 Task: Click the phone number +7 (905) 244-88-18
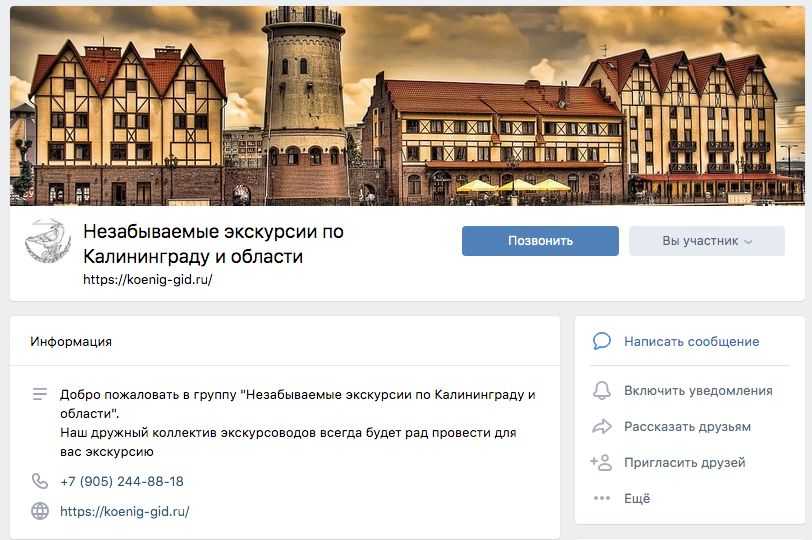122,481
